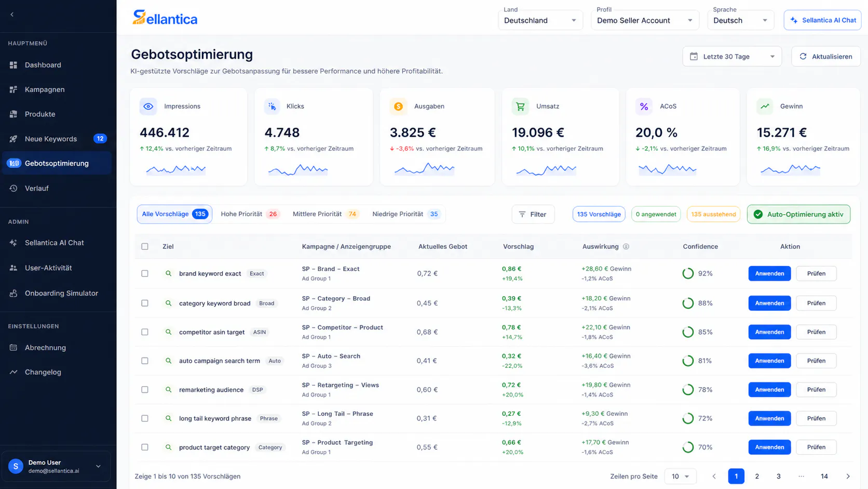Check the competitor asin target row
The height and width of the screenshot is (489, 868).
point(145,332)
